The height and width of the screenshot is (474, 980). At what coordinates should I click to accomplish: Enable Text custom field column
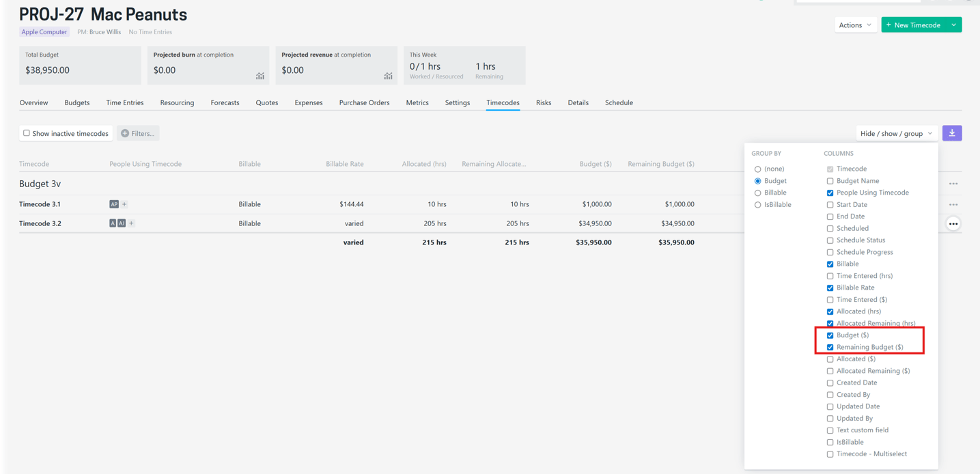click(x=830, y=430)
